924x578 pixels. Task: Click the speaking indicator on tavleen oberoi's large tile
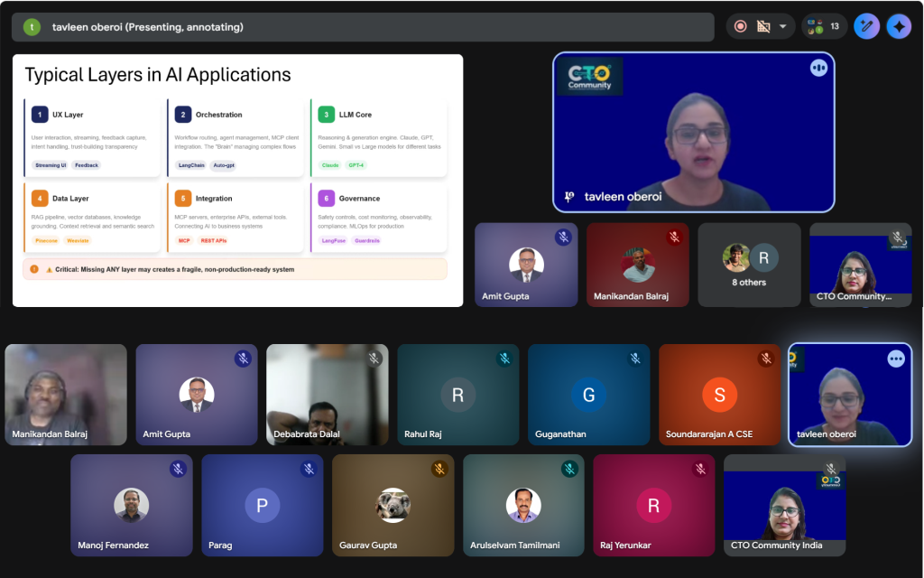click(818, 68)
